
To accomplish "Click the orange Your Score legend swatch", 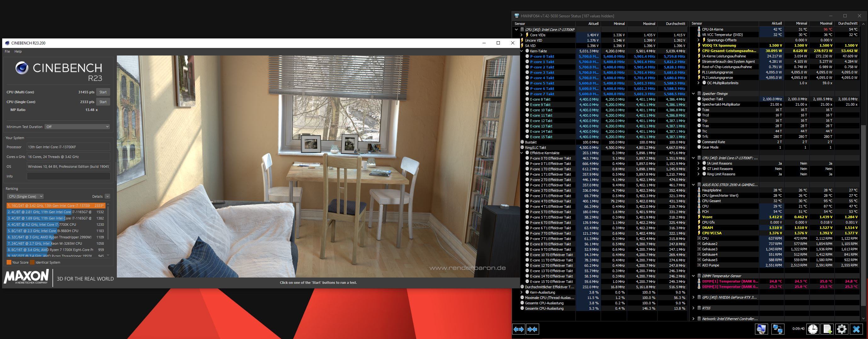I will (9, 262).
